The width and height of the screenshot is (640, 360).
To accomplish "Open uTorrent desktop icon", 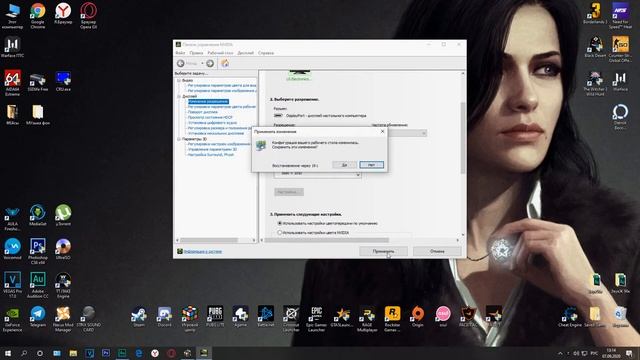I will click(x=63, y=215).
